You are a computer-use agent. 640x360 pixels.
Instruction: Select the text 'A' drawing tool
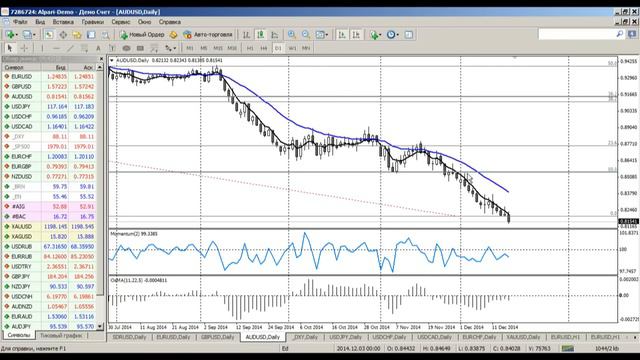click(x=98, y=48)
